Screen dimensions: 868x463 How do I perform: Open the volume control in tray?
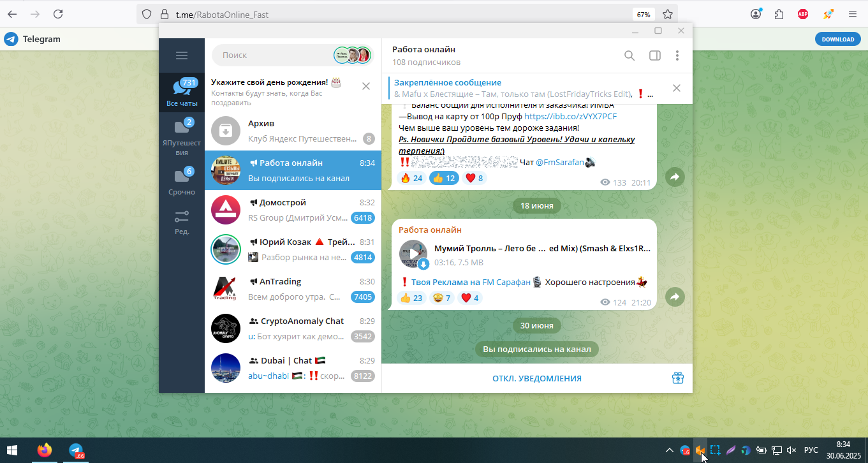point(791,450)
